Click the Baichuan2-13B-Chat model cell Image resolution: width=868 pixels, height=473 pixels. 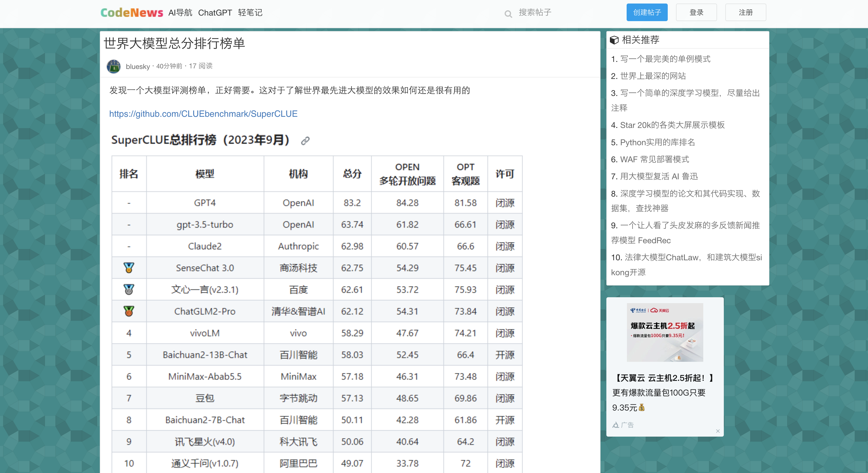click(x=205, y=354)
